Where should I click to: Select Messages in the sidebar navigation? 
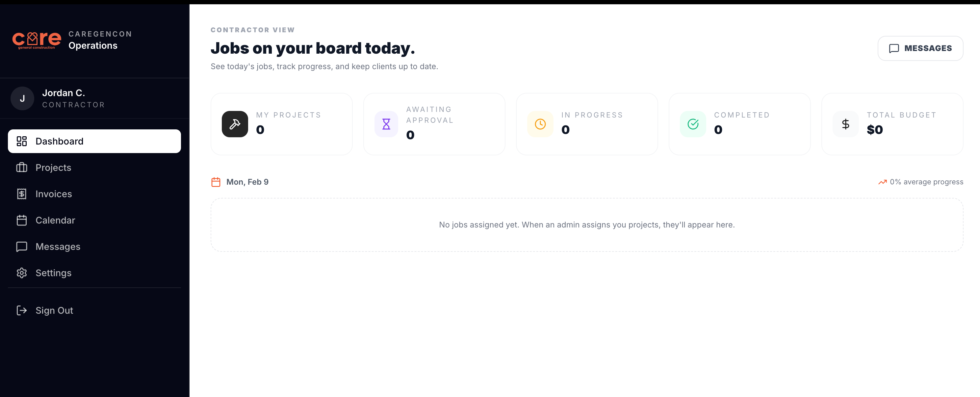pos(94,247)
